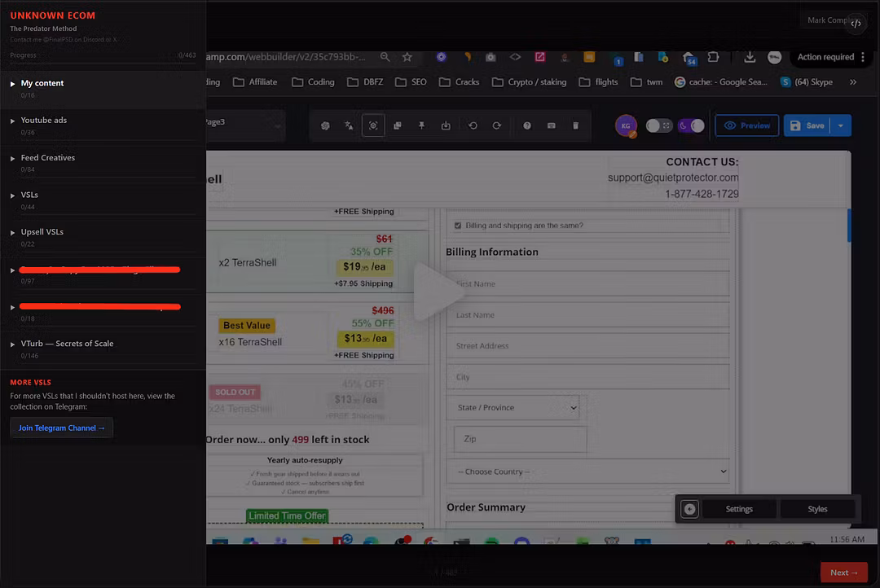Check Billing and shipping are the same

pos(458,226)
